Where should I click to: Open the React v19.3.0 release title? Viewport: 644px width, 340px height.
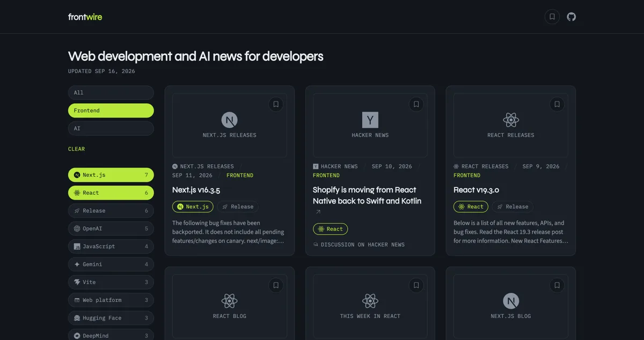point(476,190)
